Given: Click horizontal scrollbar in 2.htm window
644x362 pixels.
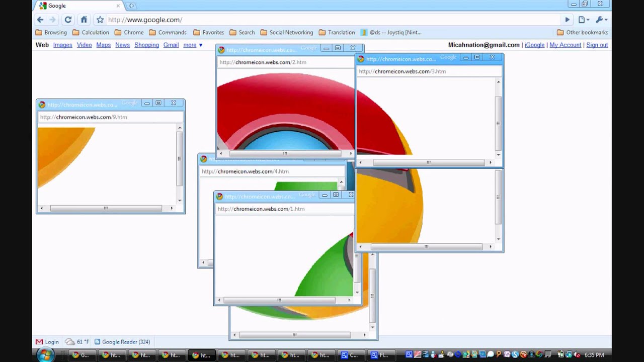Looking at the screenshot, I should (285, 153).
